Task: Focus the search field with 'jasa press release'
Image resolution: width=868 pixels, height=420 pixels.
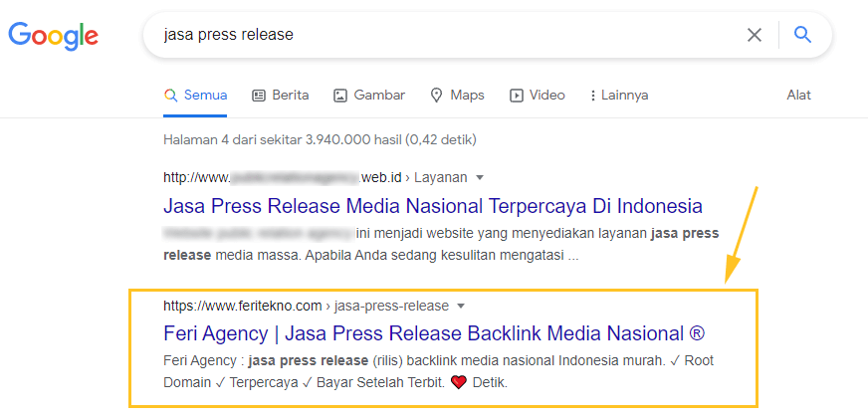Action: pyautogui.click(x=487, y=35)
